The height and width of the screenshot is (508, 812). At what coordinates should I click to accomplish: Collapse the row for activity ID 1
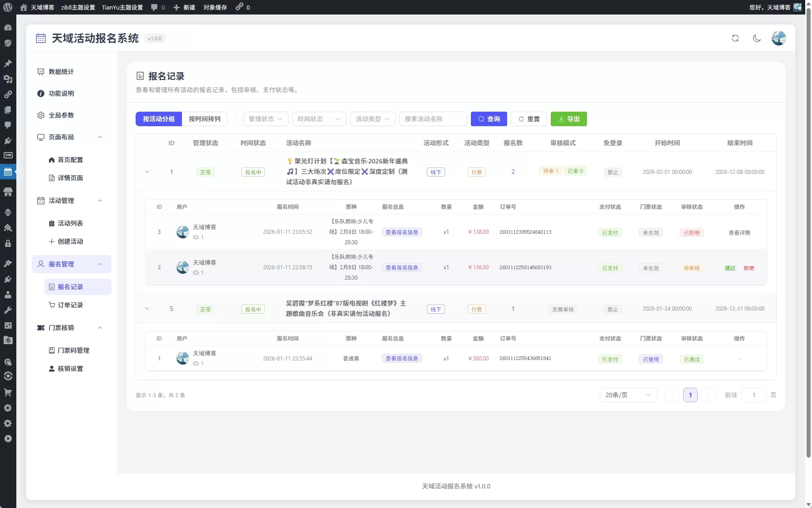147,172
